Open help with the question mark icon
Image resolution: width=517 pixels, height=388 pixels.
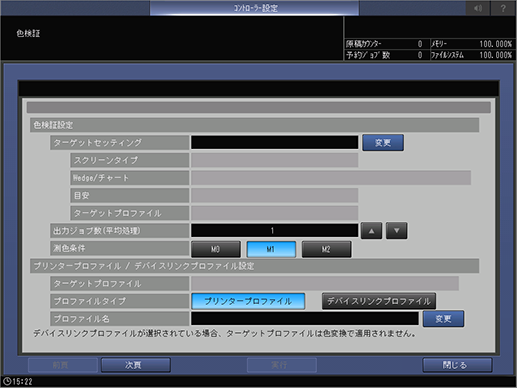click(503, 8)
